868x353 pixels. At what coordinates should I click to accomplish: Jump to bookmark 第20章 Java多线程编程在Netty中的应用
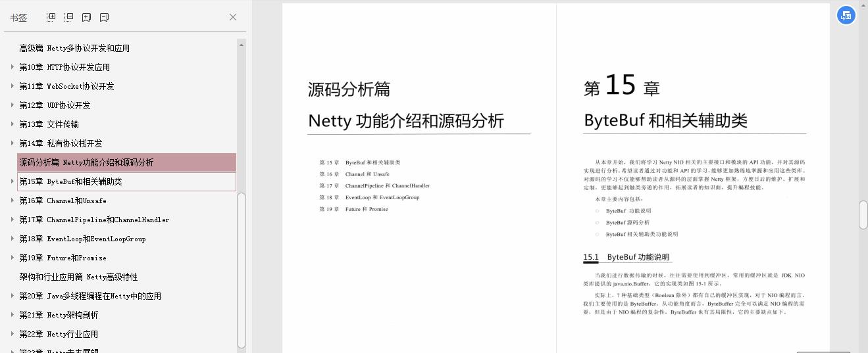point(90,296)
